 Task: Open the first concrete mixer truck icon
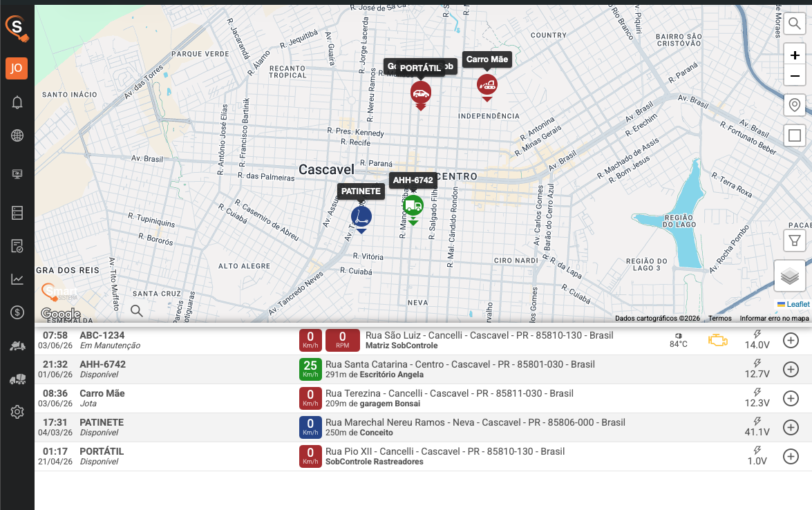[x=17, y=346]
